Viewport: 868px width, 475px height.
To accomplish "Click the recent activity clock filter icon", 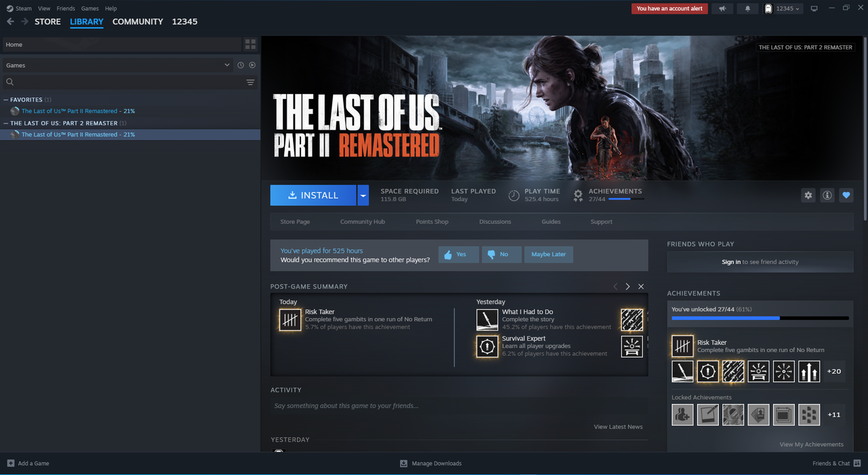I will tap(240, 65).
